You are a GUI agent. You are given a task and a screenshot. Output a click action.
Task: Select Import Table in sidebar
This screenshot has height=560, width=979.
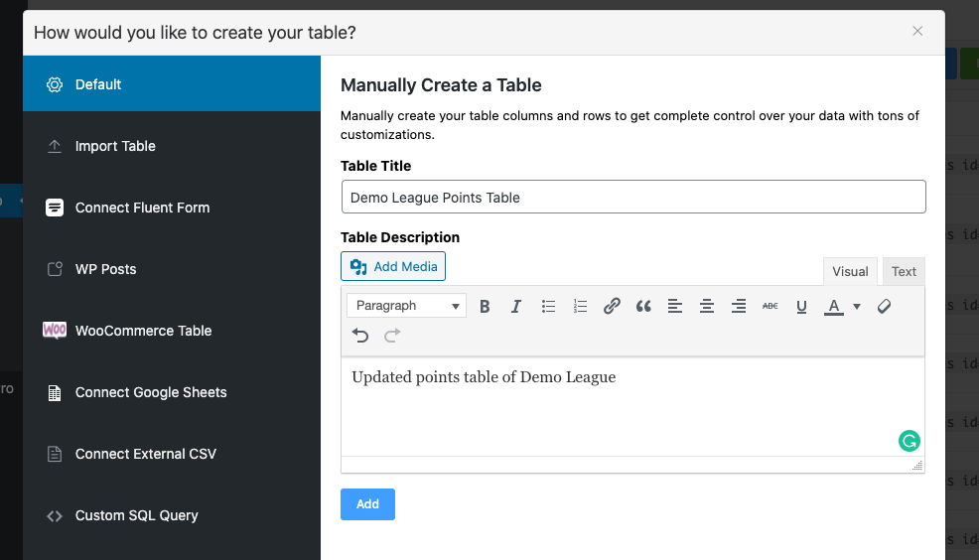point(115,146)
